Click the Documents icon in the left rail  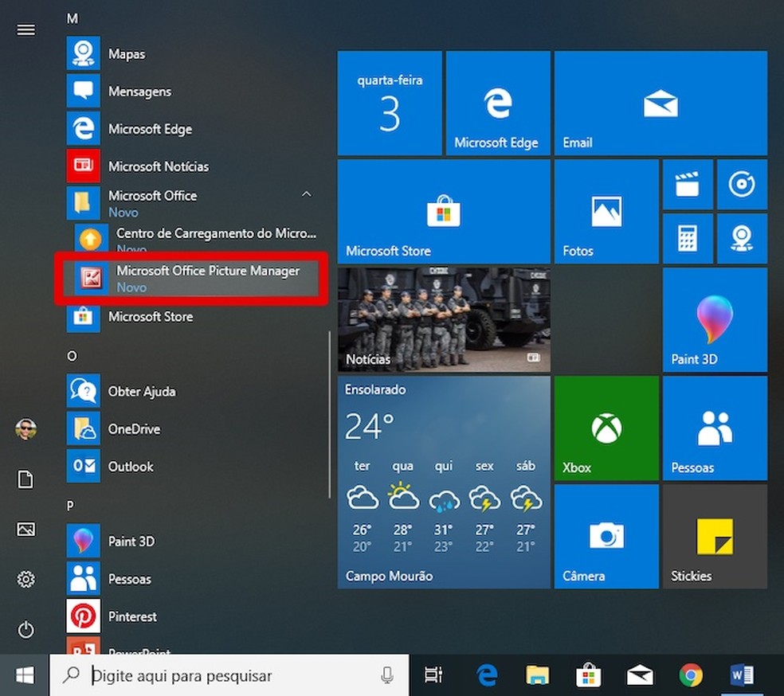(x=25, y=479)
